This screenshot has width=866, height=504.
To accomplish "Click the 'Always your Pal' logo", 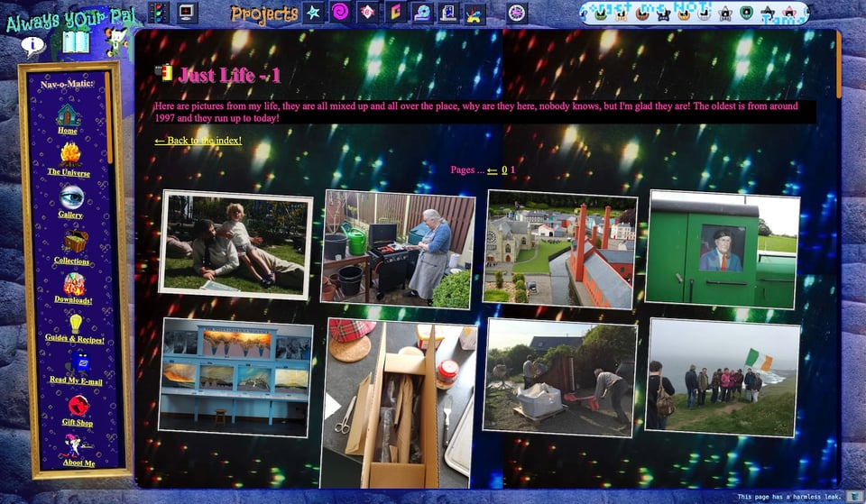I will click(70, 20).
